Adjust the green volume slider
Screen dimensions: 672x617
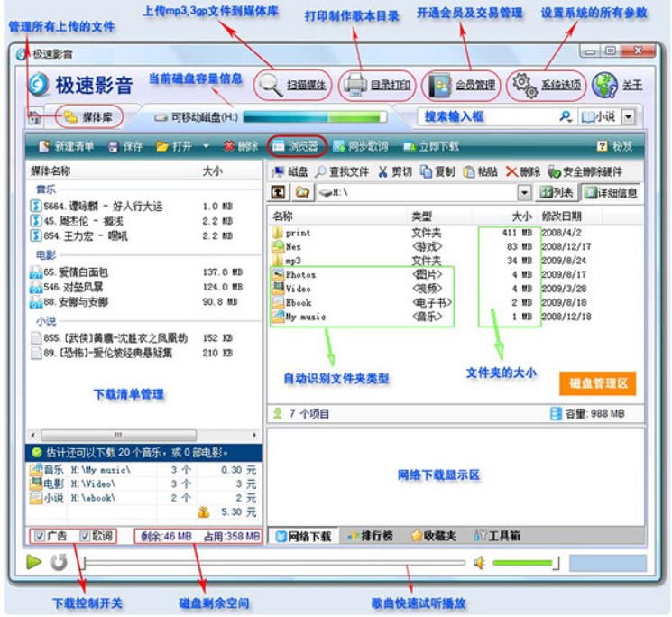(x=524, y=563)
